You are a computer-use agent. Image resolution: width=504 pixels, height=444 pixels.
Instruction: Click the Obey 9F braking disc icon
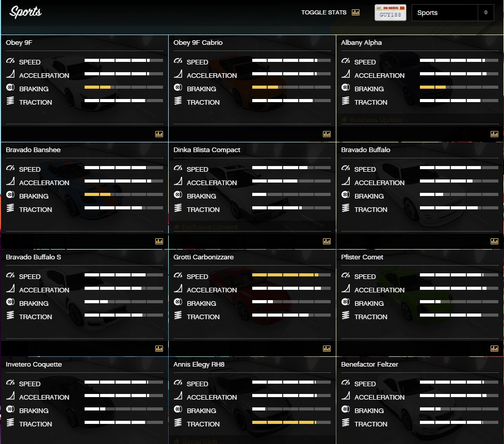coord(10,87)
